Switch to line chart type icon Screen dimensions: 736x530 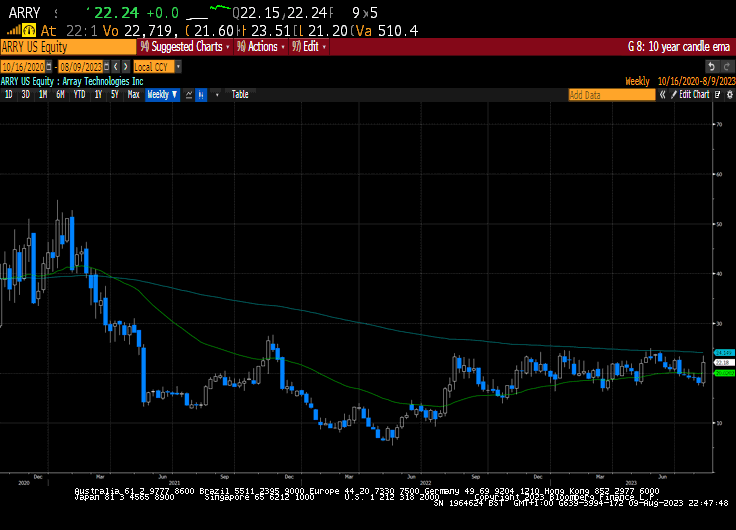pyautogui.click(x=189, y=95)
